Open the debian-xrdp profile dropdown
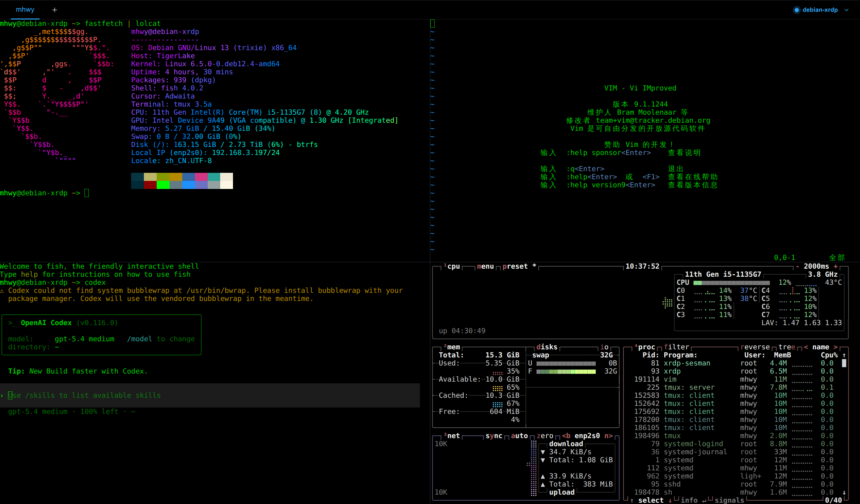The height and width of the screenshot is (504, 860). [821, 10]
